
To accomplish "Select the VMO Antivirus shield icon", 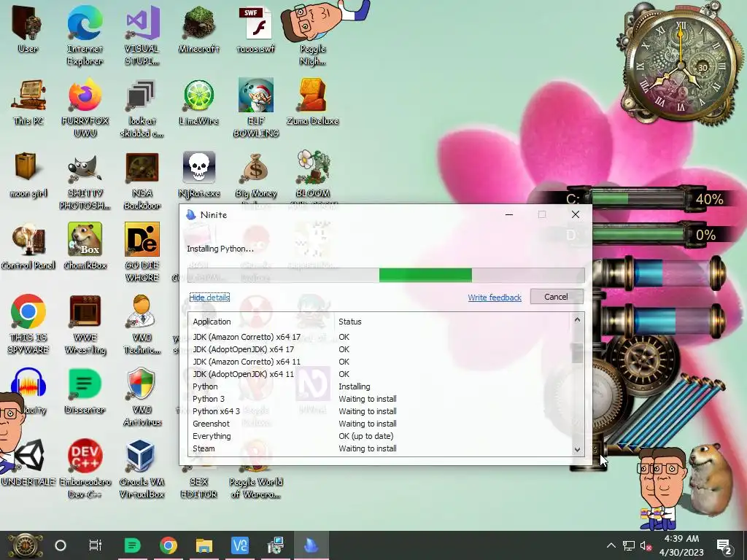I will pos(142,397).
